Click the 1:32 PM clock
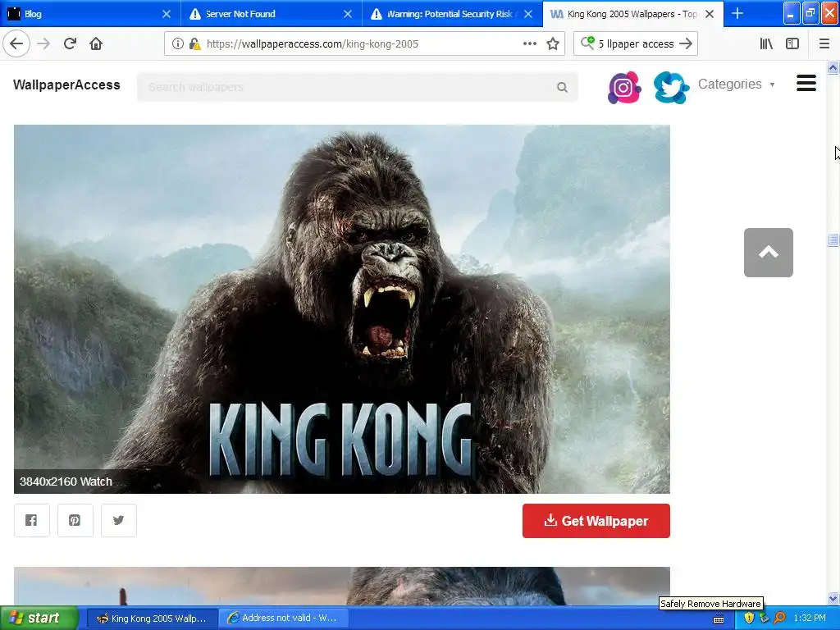The image size is (840, 630). 810,619
